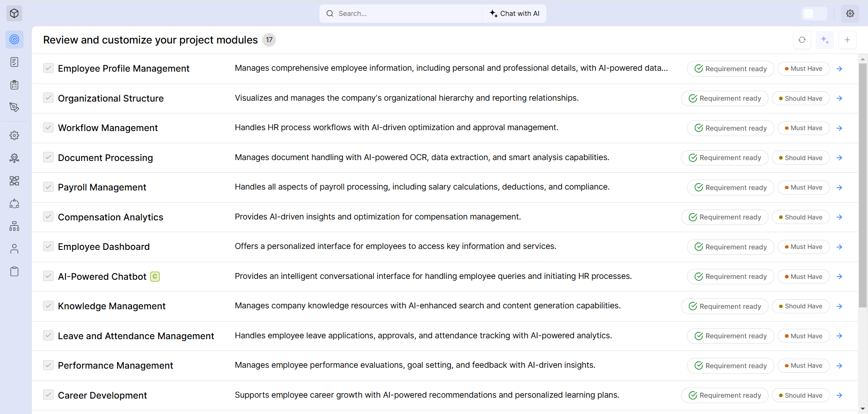Open the user profile sidebar icon

(15, 249)
